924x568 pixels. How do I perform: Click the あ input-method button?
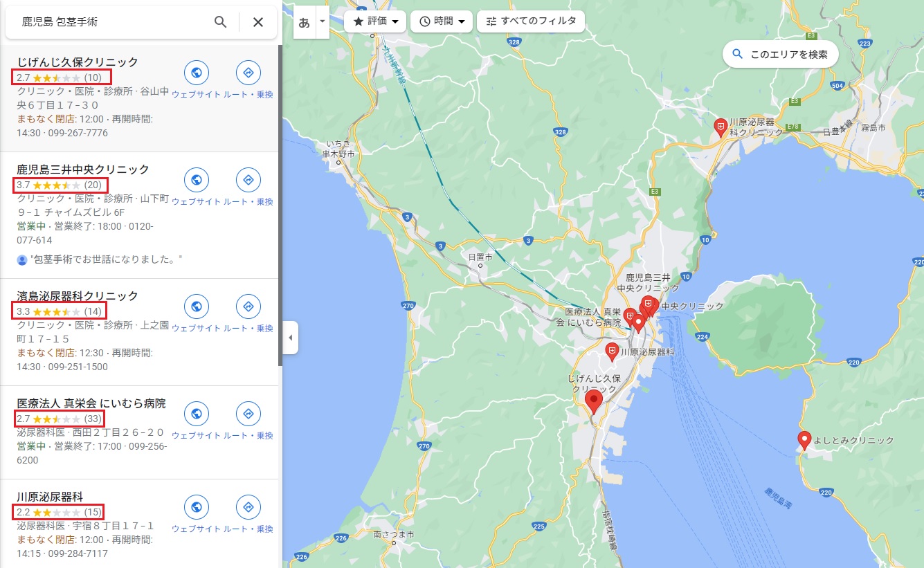[305, 21]
